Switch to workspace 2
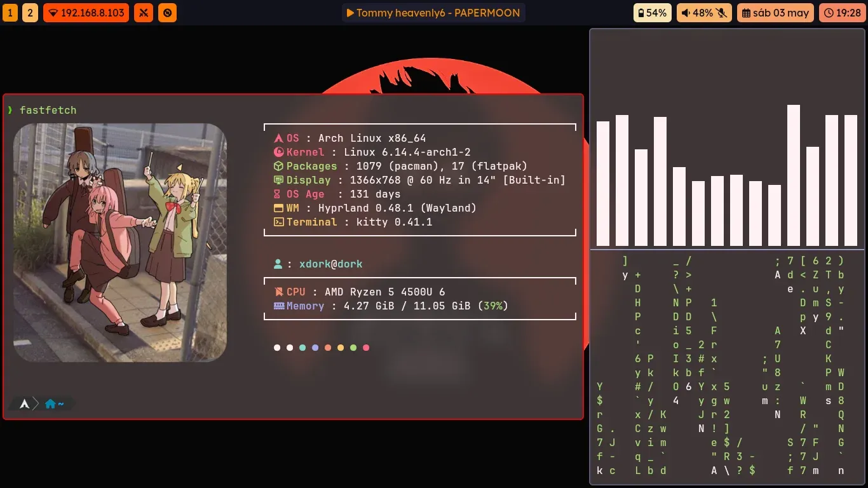Image resolution: width=868 pixels, height=488 pixels. coord(30,12)
